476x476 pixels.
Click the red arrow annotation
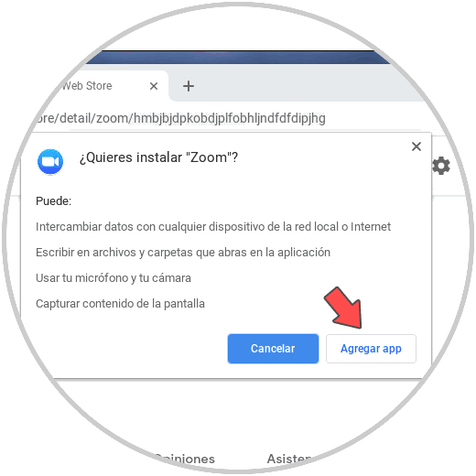pos(344,308)
